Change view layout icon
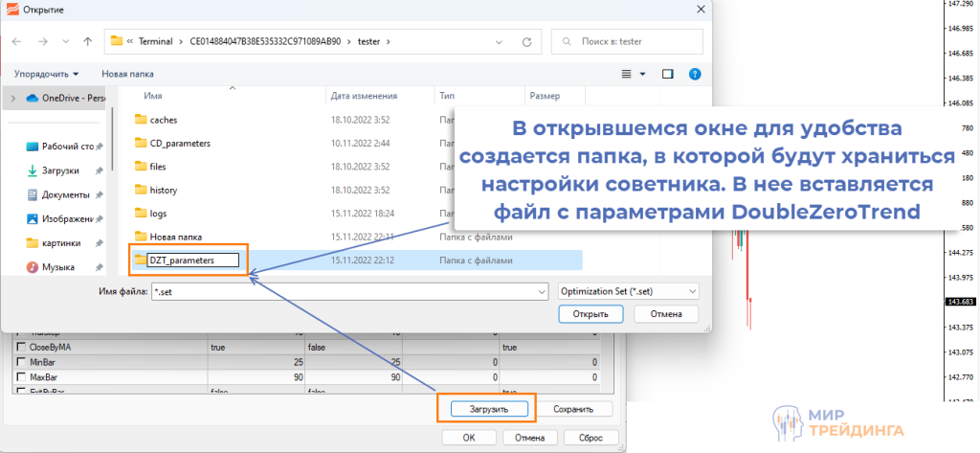Image resolution: width=980 pixels, height=453 pixels. 627,74
